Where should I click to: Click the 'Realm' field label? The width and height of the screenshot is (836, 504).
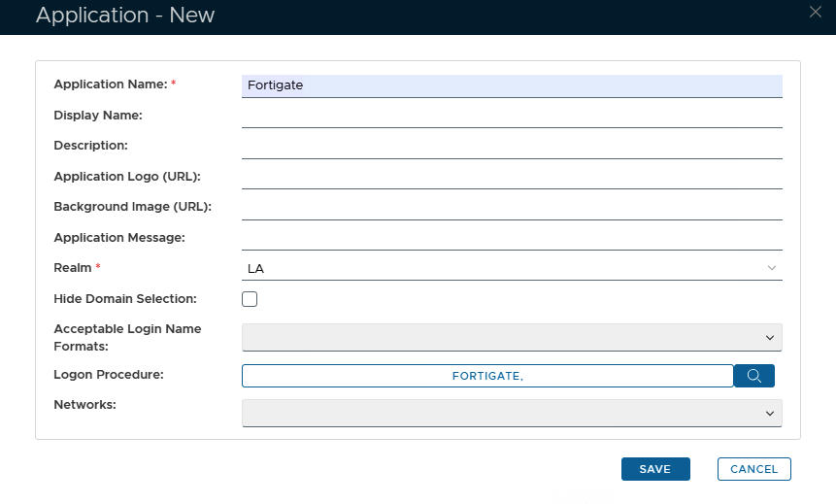[73, 268]
